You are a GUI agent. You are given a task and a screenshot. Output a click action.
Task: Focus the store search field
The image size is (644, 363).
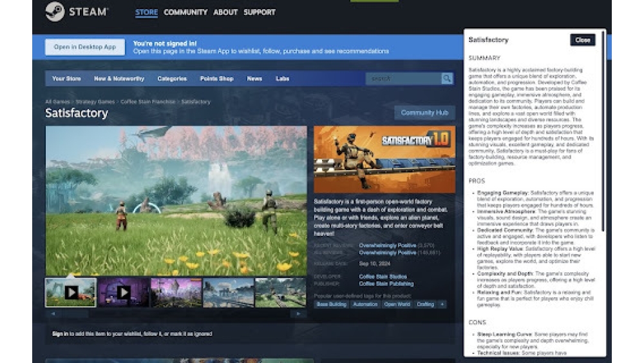[x=404, y=79]
